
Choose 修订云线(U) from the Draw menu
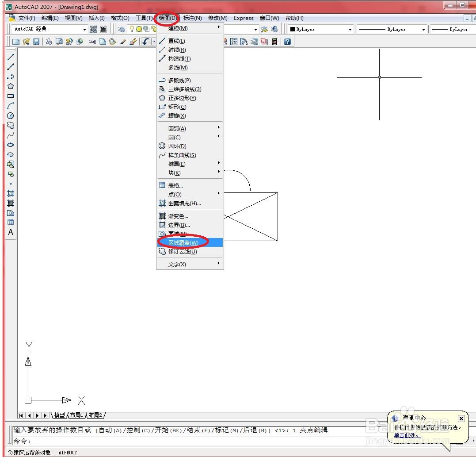click(190, 252)
